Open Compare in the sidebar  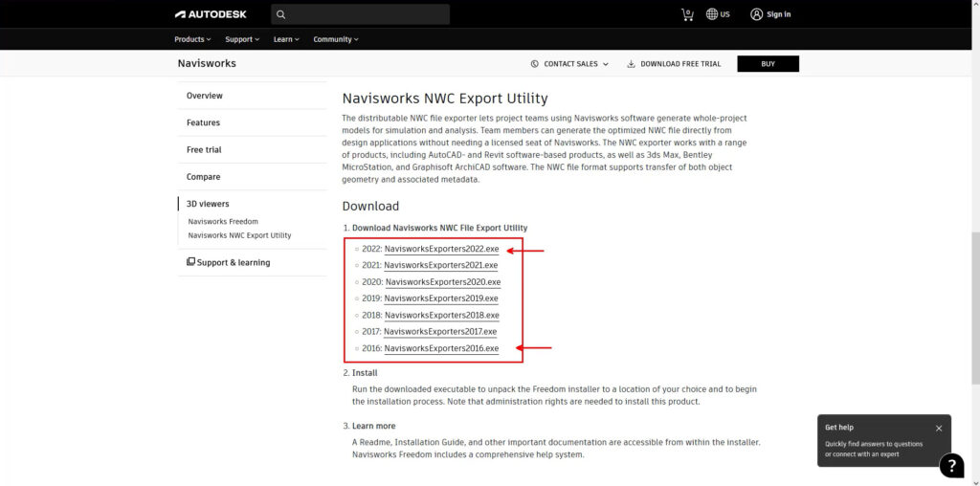pos(203,177)
